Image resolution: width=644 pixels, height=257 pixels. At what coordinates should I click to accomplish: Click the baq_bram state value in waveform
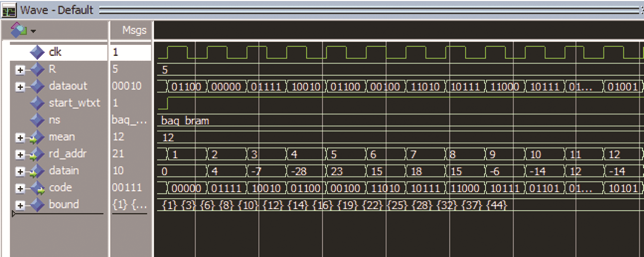(x=185, y=121)
